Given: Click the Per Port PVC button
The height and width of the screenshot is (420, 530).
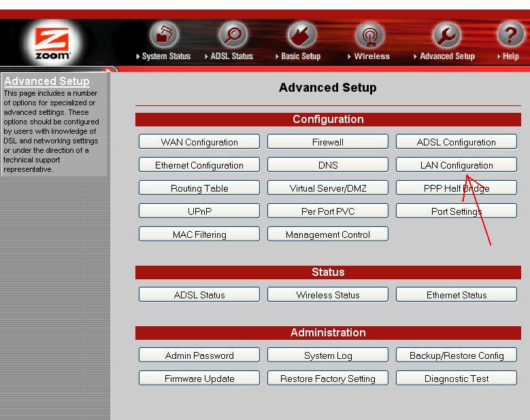Looking at the screenshot, I should tap(328, 211).
